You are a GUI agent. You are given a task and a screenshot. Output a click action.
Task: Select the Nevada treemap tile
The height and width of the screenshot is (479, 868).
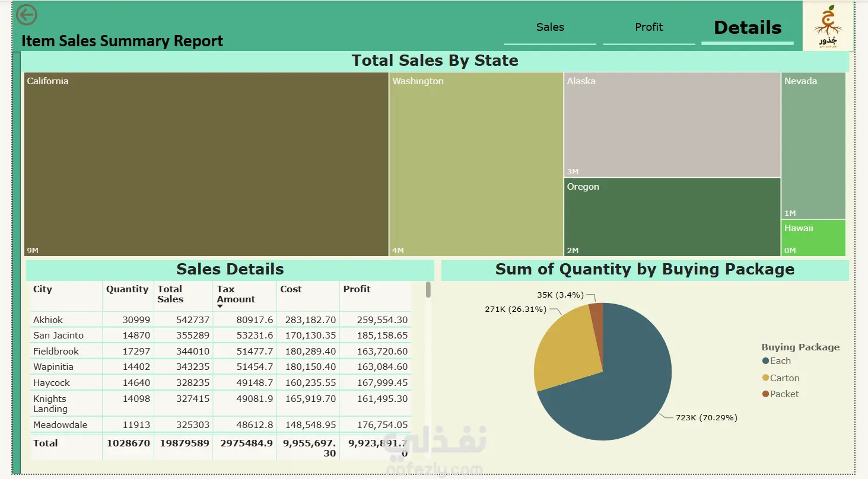[813, 146]
